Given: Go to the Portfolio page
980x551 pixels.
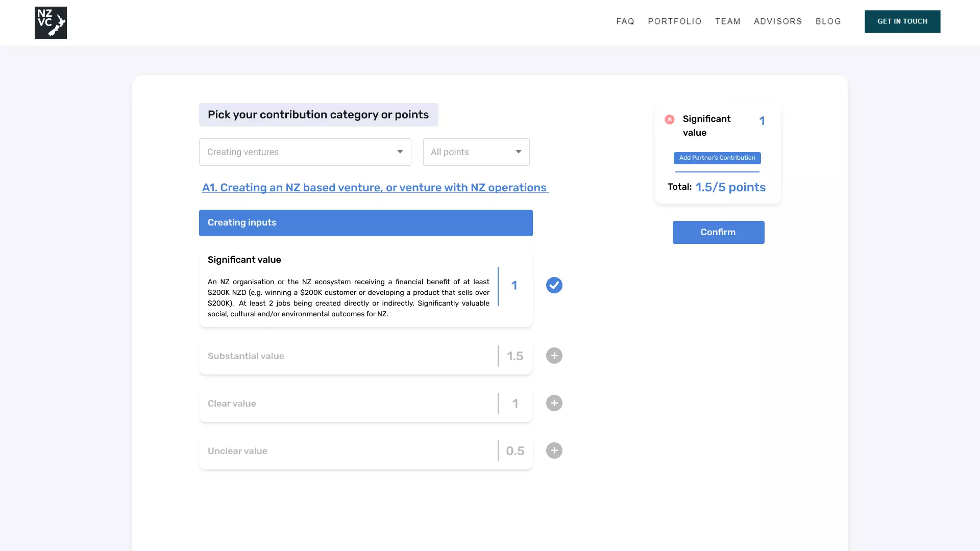Looking at the screenshot, I should tap(674, 21).
